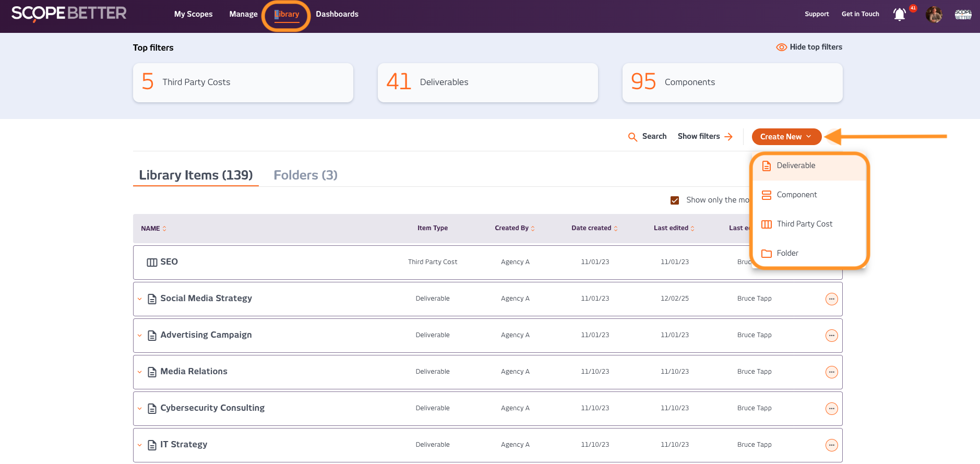Click the ellipsis icon for Cybersecurity Consulting

coord(831,409)
